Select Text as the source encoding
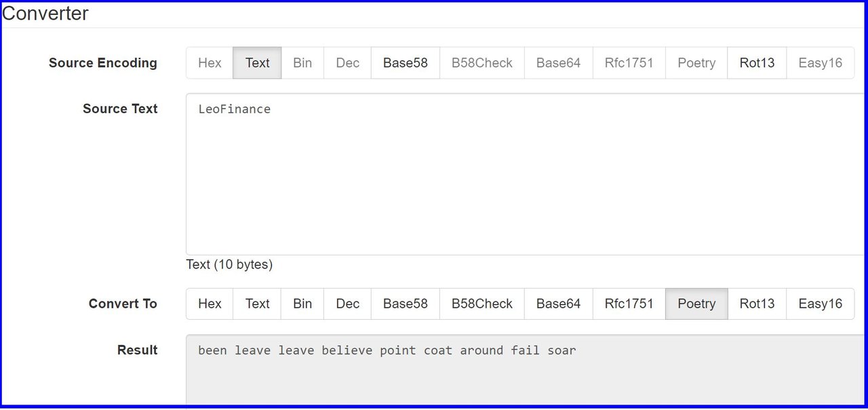Image resolution: width=868 pixels, height=410 pixels. (257, 63)
